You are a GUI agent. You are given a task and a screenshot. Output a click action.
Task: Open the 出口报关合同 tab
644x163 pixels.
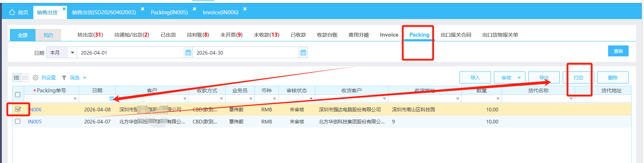pos(456,35)
